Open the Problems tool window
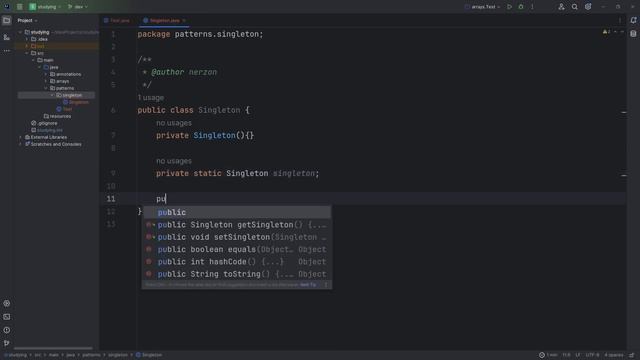Image resolution: width=640 pixels, height=360 pixels. click(x=7, y=330)
